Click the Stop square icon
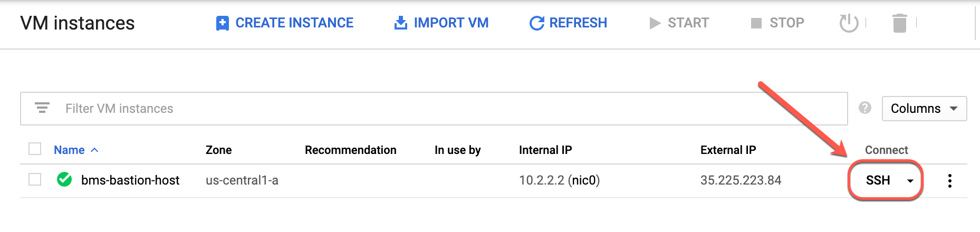980x232 pixels. click(x=756, y=23)
